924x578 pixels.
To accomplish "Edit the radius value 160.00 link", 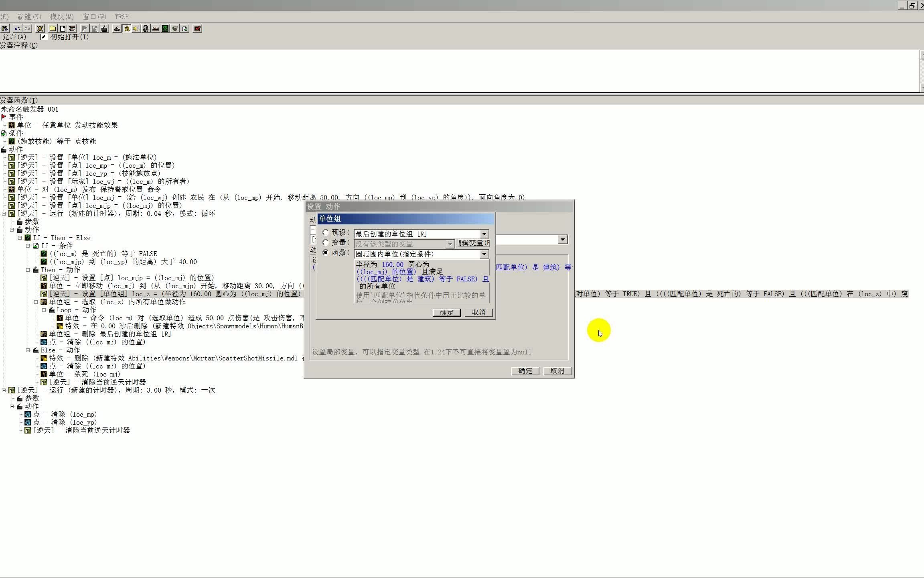I will pos(393,265).
